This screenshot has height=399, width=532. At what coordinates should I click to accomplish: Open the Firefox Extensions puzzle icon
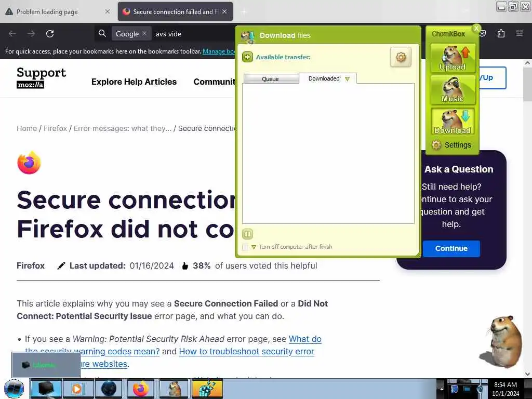(501, 33)
